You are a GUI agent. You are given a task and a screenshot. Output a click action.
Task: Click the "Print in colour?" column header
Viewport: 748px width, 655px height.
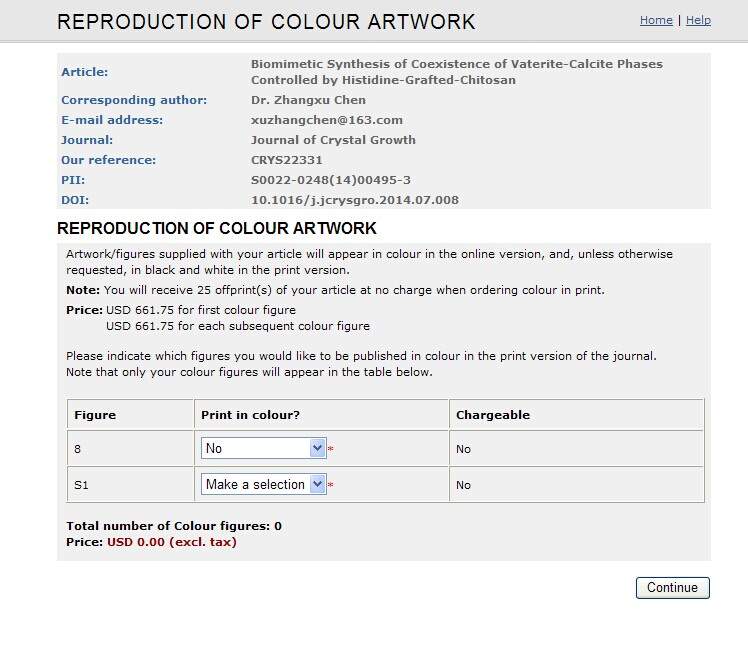(250, 415)
